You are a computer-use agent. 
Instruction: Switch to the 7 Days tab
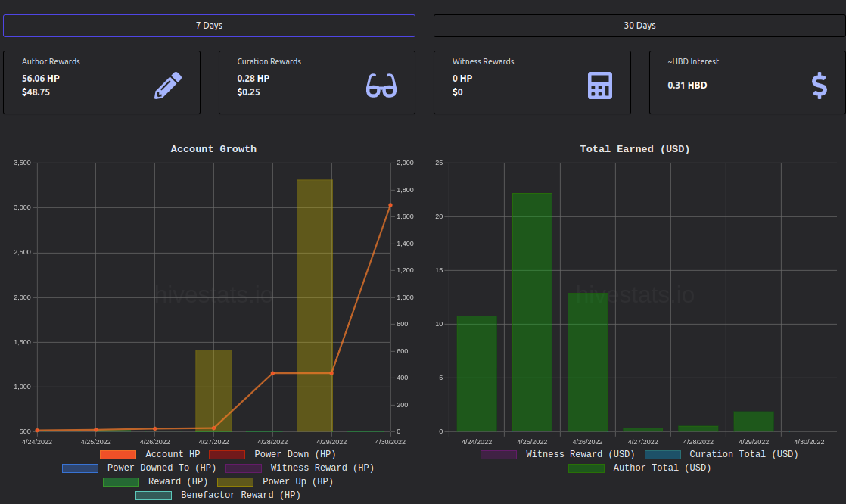(210, 26)
